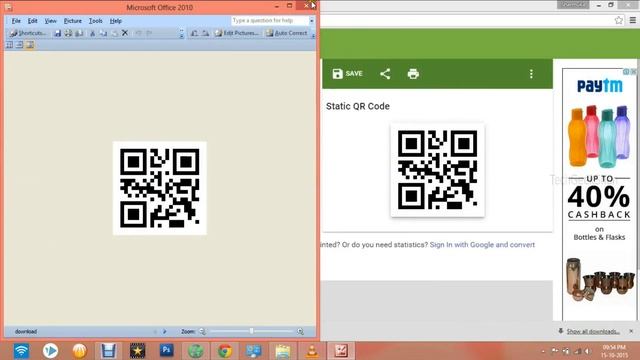Viewport: 640px width, 360px height.
Task: Switch to Single Picture view
Action: click(x=30, y=44)
